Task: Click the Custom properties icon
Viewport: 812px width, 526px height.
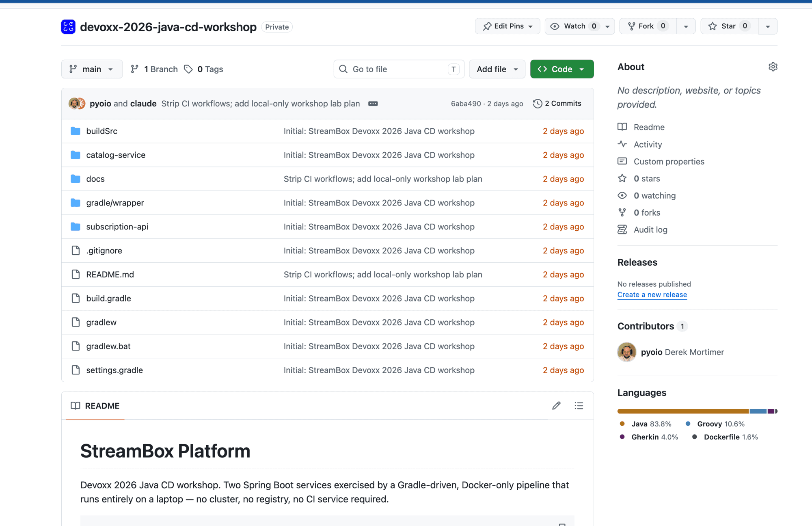Action: 622,161
